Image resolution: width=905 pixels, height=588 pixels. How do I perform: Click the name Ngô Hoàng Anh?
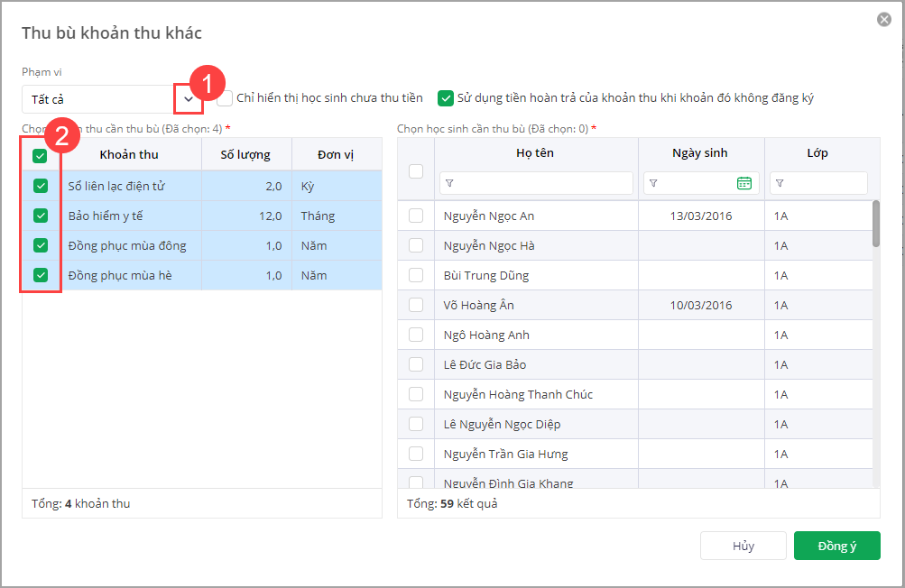486,335
